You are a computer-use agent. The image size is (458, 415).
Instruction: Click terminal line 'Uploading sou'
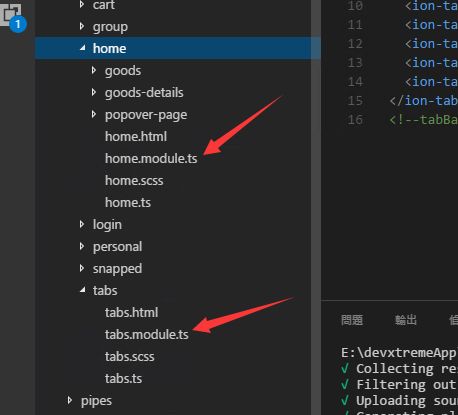pyautogui.click(x=407, y=401)
